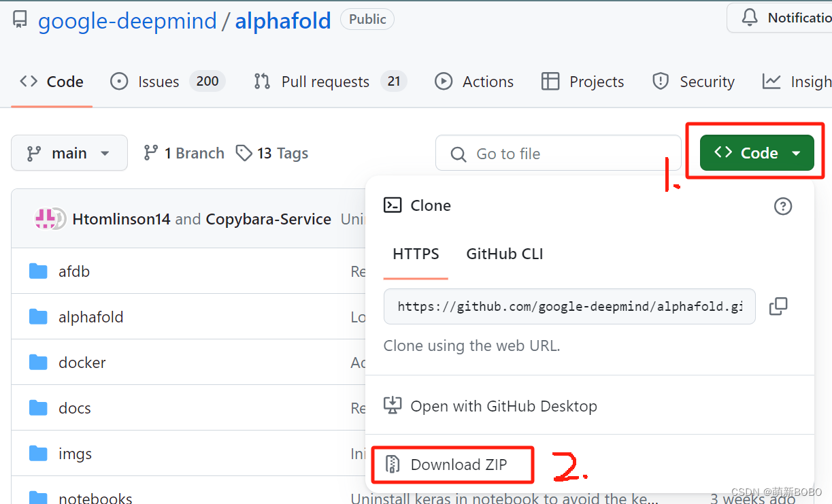Open the notebooks folder

point(96,498)
